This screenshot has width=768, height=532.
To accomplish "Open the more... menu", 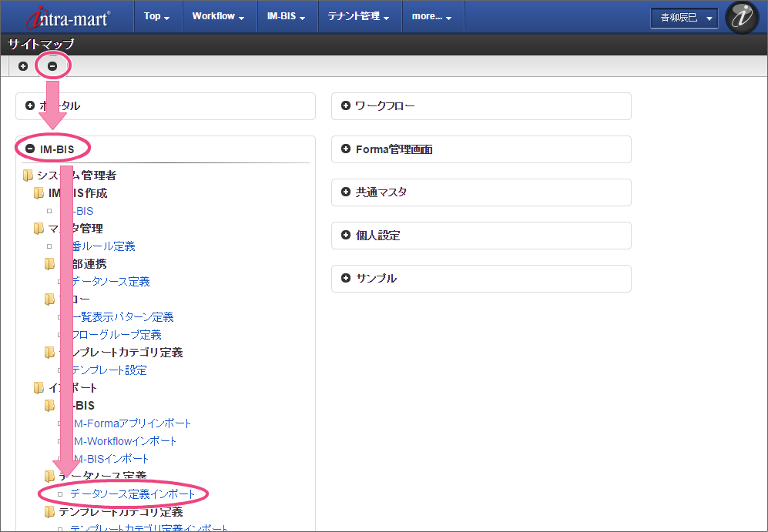I will tap(431, 16).
